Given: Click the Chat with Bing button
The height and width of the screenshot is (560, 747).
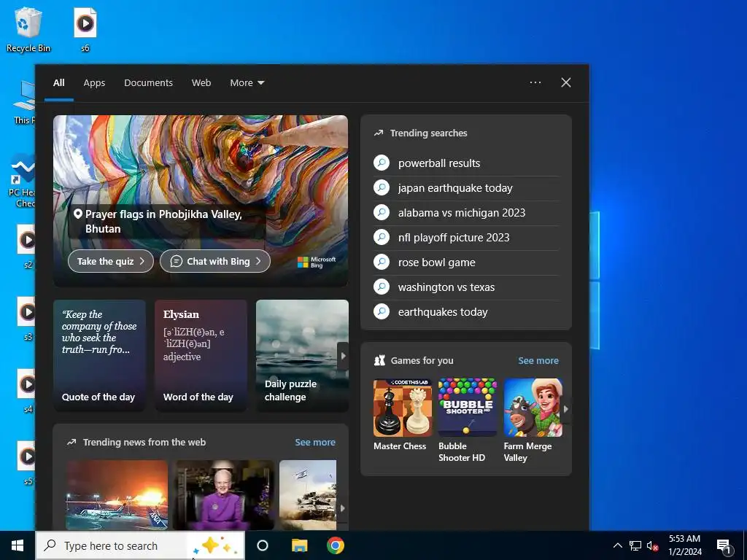Looking at the screenshot, I should tap(215, 261).
